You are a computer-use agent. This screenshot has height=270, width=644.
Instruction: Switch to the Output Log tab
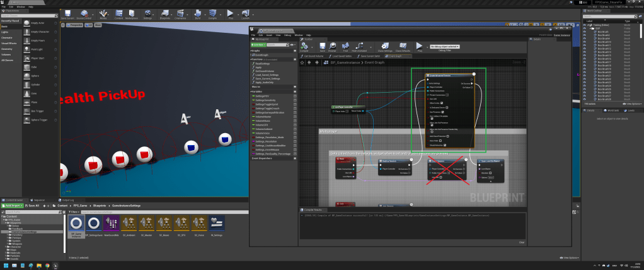[67, 199]
